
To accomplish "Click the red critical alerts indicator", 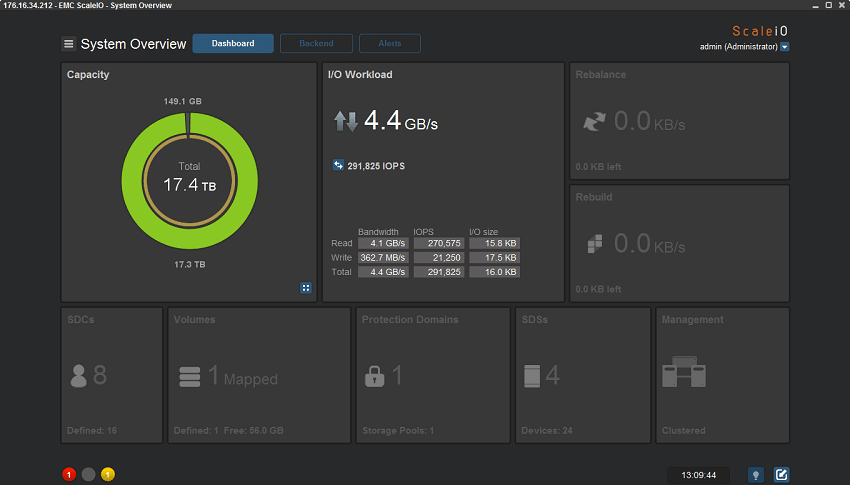I will point(69,475).
